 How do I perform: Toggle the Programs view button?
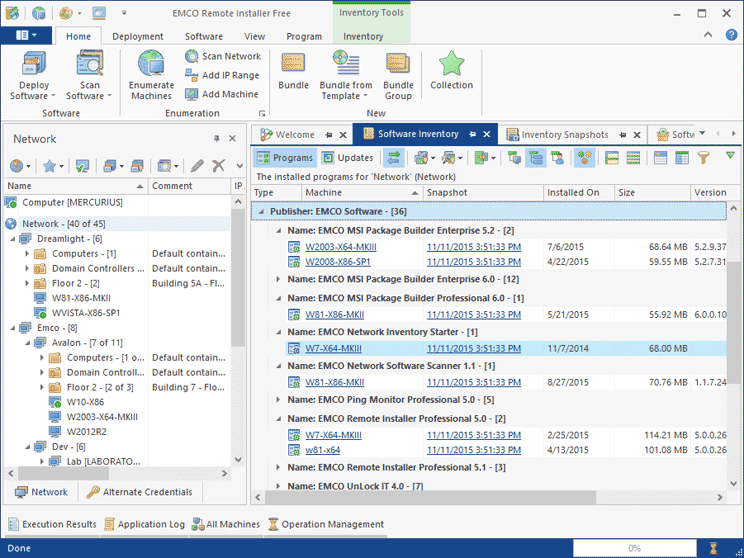pos(285,158)
